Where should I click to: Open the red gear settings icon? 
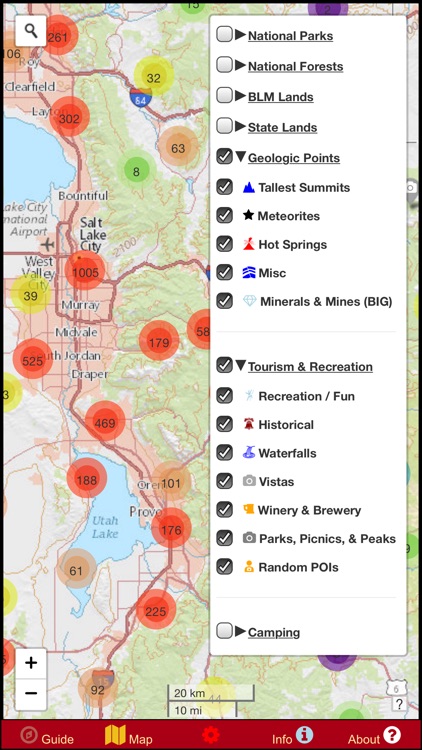pyautogui.click(x=211, y=735)
